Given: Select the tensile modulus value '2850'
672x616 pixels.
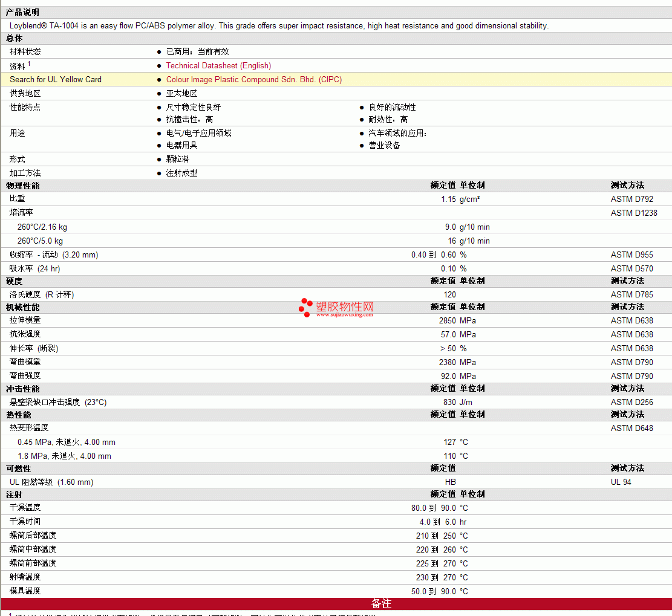Looking at the screenshot, I should (448, 321).
